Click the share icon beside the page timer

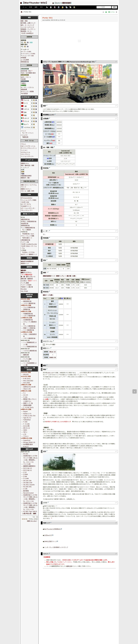pyautogui.click(x=103, y=12)
